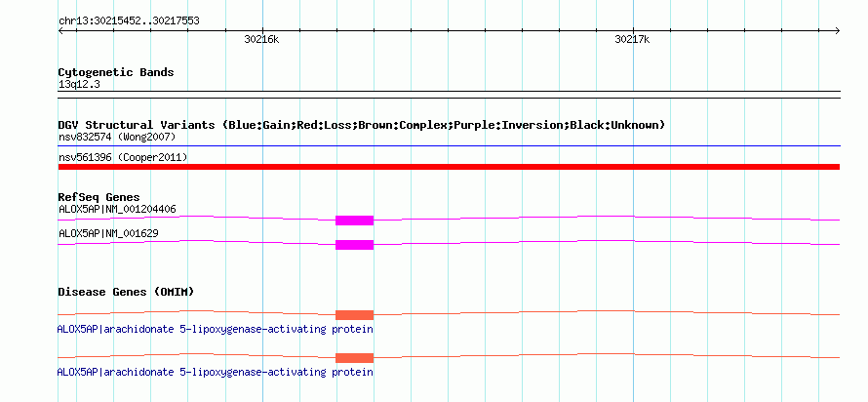The image size is (868, 402).
Task: Open variant nsv832574 (Wong2007) label
Action: coord(117,137)
